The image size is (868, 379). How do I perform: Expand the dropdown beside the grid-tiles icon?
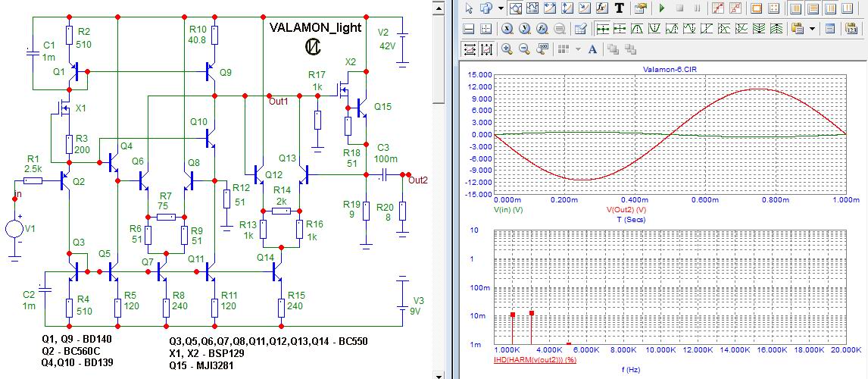(x=578, y=49)
